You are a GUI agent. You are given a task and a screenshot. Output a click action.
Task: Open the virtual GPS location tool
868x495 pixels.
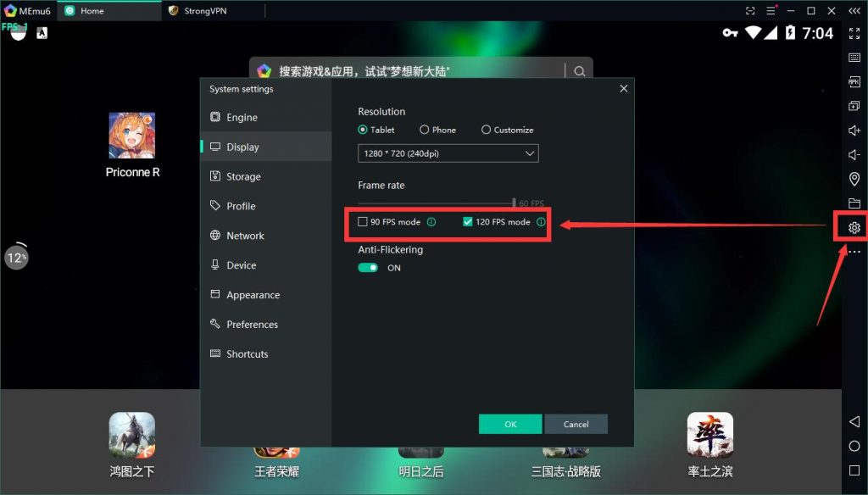pos(854,179)
